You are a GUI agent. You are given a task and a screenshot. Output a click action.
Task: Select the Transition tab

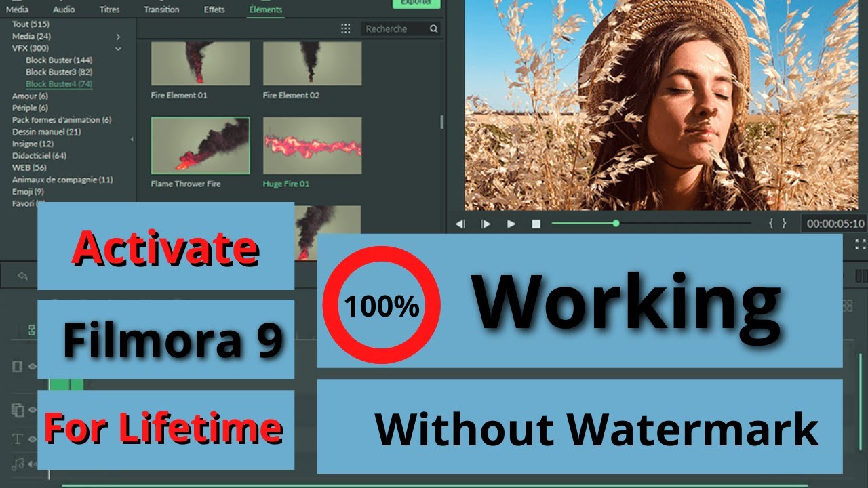(x=161, y=9)
